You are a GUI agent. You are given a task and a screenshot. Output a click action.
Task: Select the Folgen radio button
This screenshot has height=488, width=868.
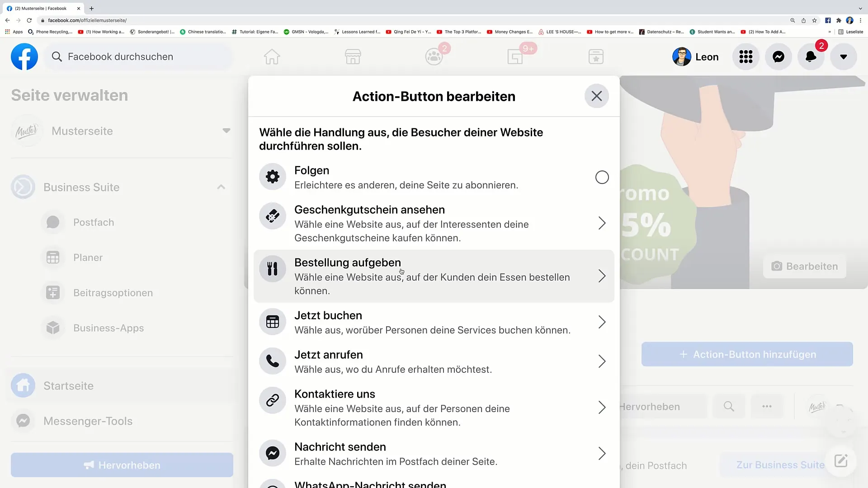coord(602,177)
